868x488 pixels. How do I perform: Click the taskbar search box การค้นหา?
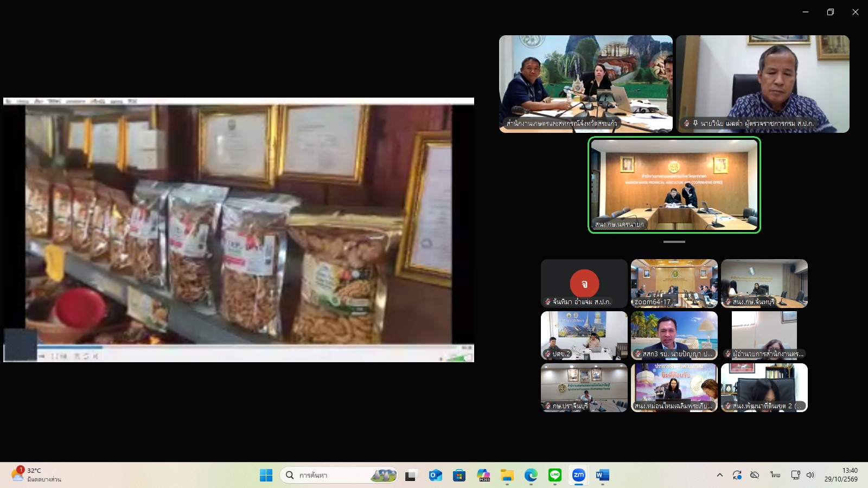339,476
